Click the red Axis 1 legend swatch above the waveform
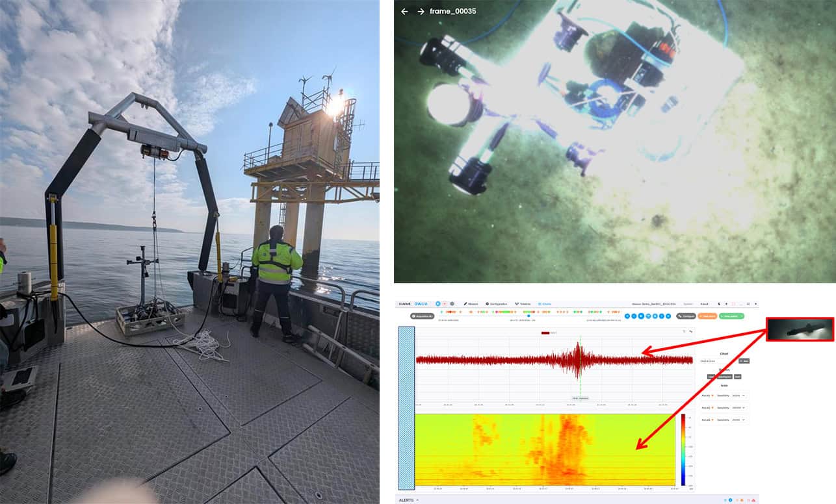836x504 pixels. click(545, 333)
